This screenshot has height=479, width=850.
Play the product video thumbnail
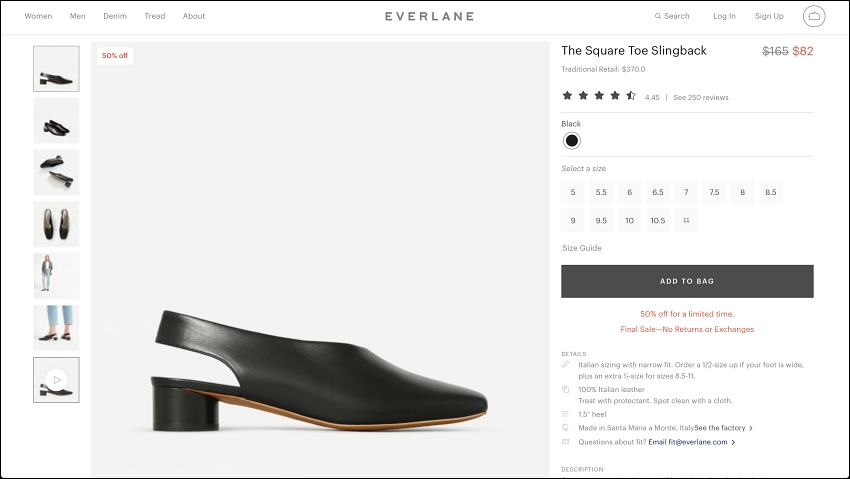coord(56,380)
